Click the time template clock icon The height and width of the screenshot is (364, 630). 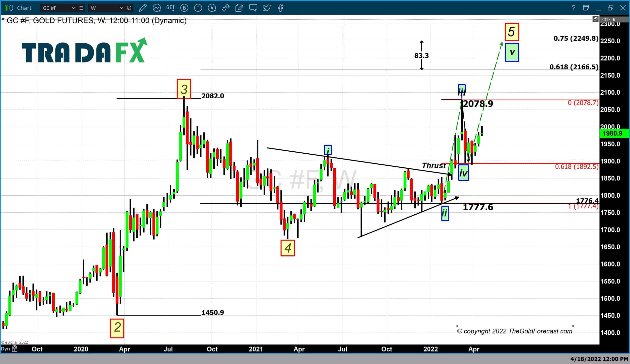129,8
